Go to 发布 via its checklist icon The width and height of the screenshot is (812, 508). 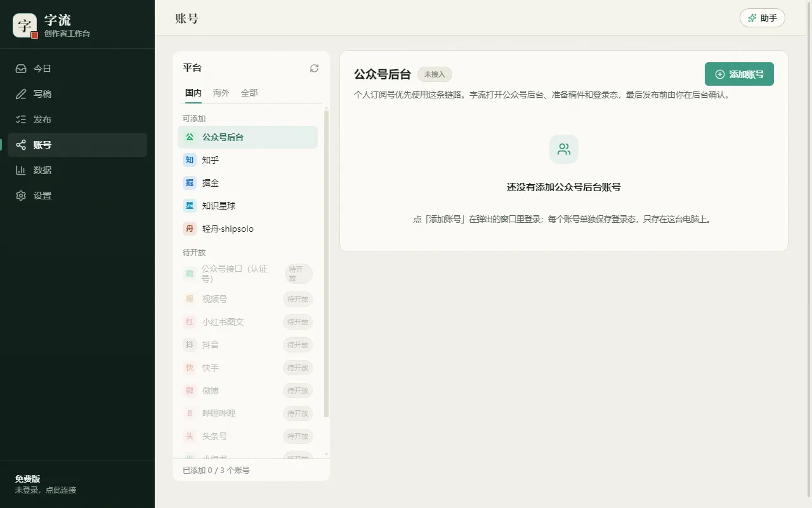pos(21,119)
